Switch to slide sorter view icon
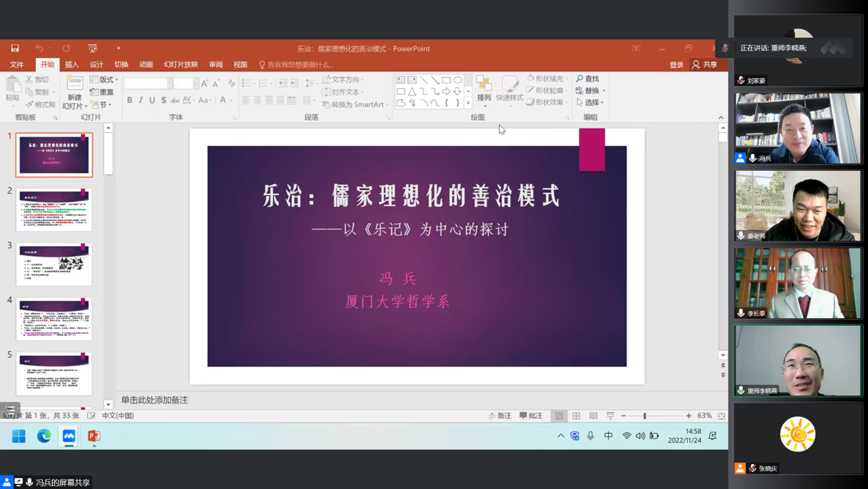The width and height of the screenshot is (868, 489). point(576,416)
